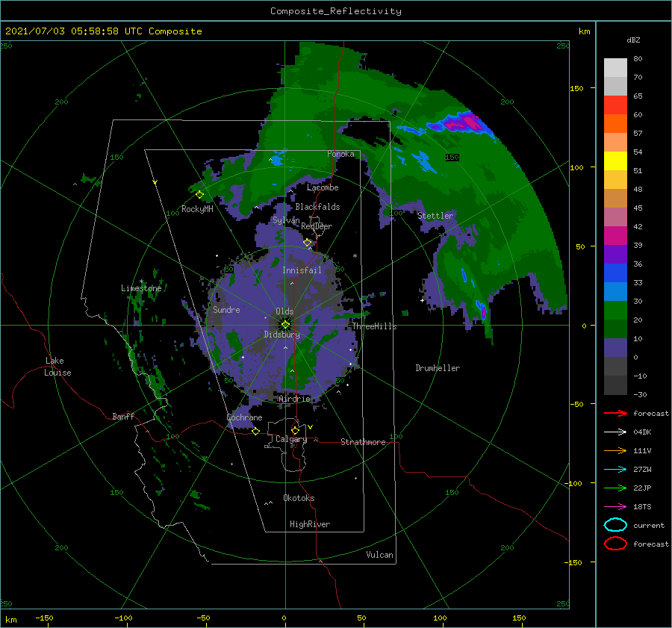Click the yellow diamond marker above Calgary label
Screen dimensions: 672x628
[x=295, y=430]
